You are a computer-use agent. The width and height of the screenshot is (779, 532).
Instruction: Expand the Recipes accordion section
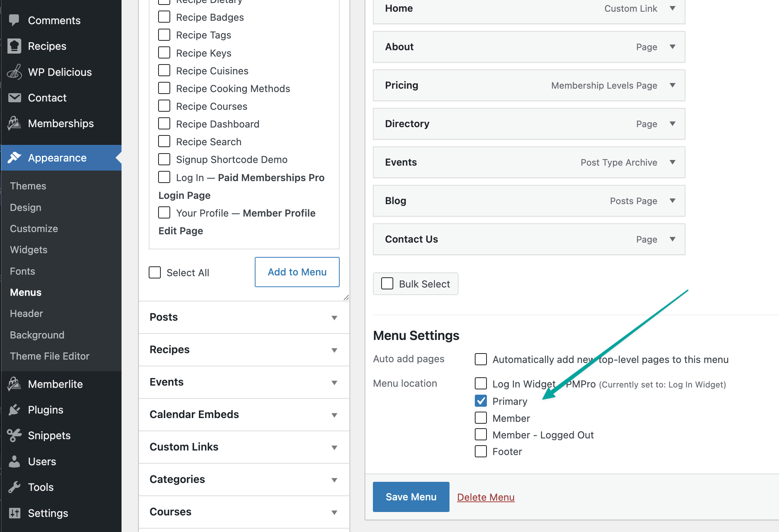click(244, 350)
